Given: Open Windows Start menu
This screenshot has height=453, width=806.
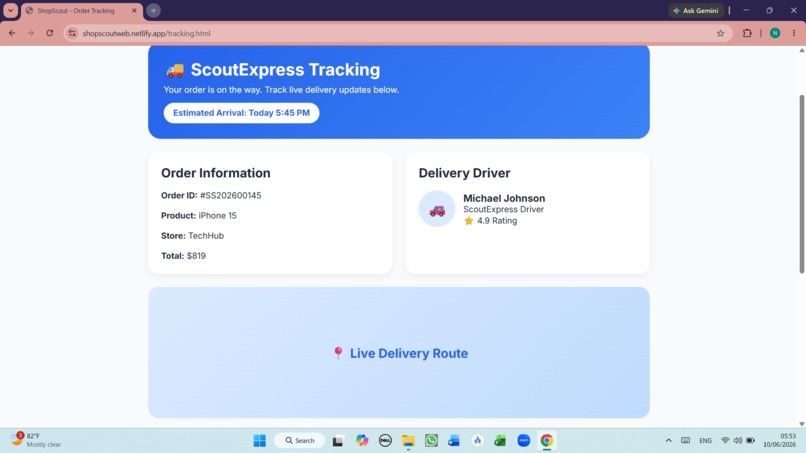Looking at the screenshot, I should pos(260,440).
